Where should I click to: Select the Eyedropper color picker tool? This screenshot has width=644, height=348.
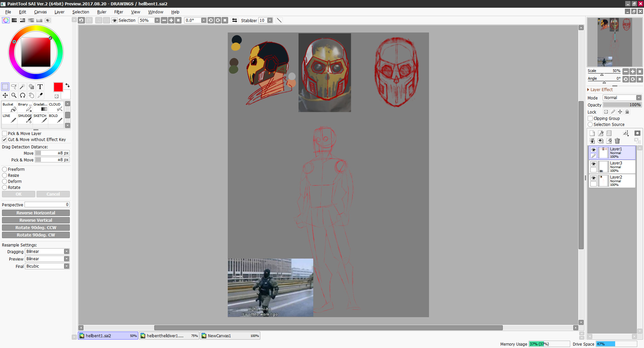tap(40, 95)
